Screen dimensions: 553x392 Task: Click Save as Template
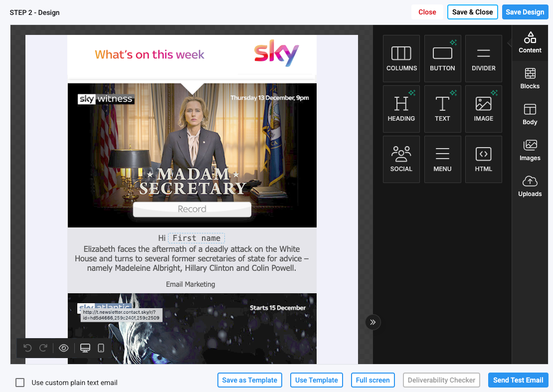[250, 380]
